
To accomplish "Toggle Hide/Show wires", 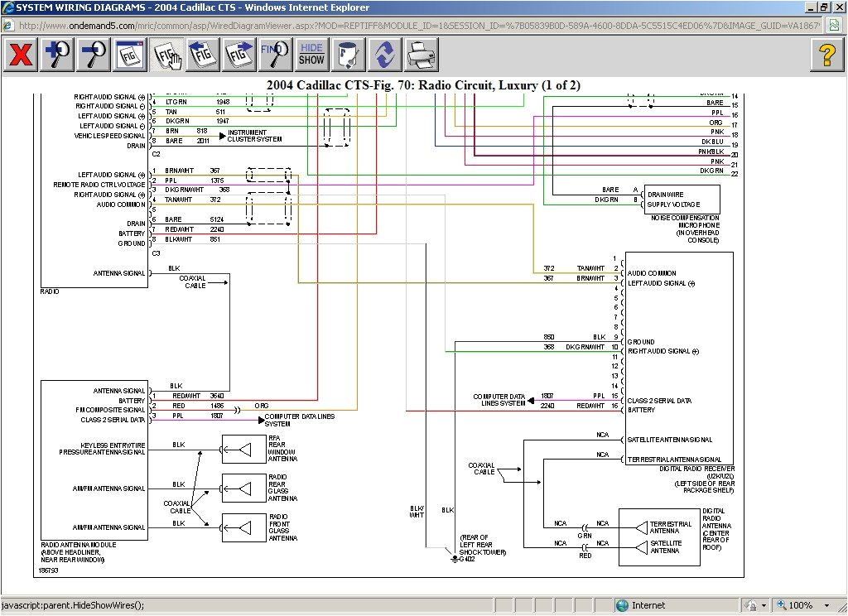I will coord(311,55).
